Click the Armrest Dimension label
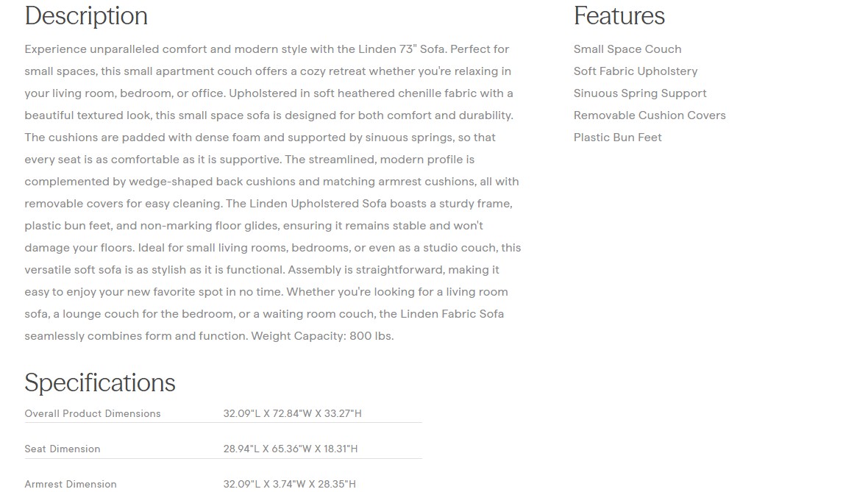Image resolution: width=868 pixels, height=492 pixels. click(x=71, y=484)
